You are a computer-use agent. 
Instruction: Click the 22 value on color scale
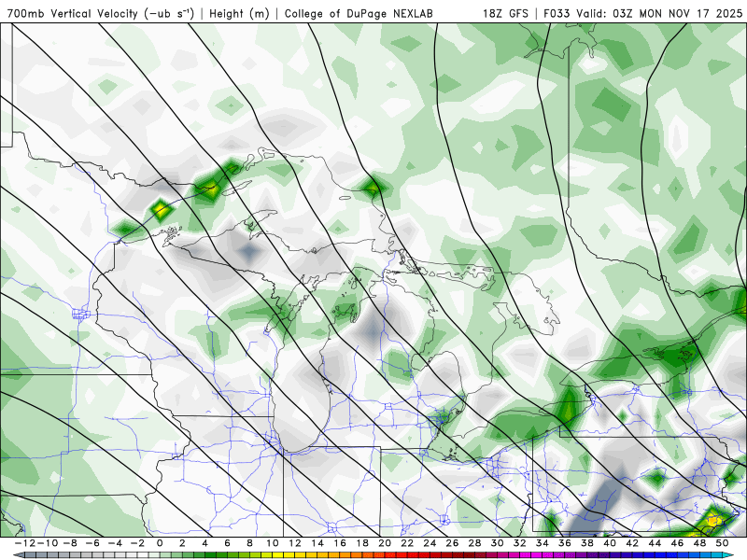(407, 543)
